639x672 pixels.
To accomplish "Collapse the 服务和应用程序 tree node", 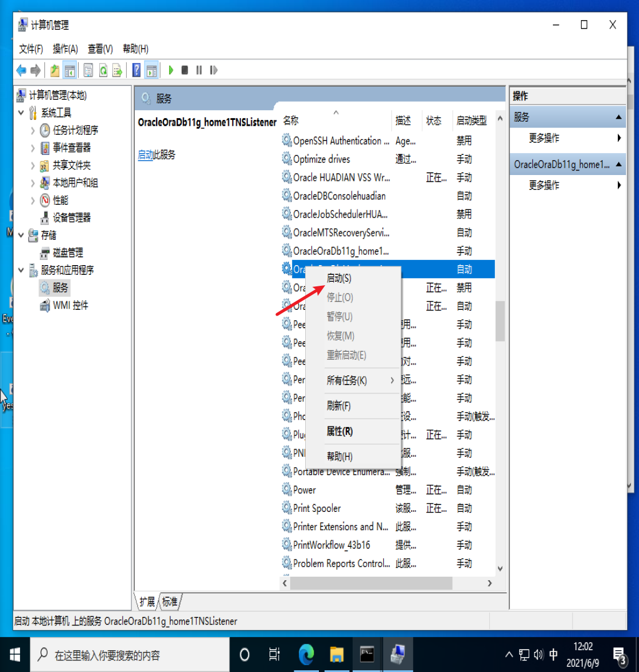I will [x=21, y=270].
